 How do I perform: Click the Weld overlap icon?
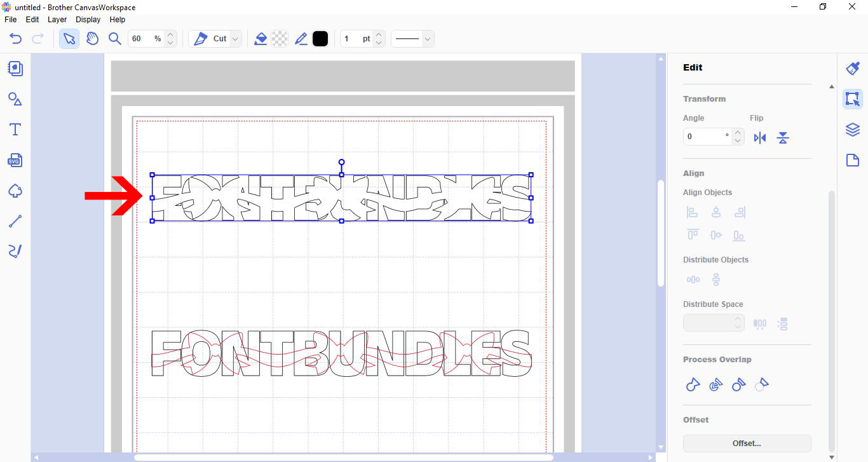point(693,384)
